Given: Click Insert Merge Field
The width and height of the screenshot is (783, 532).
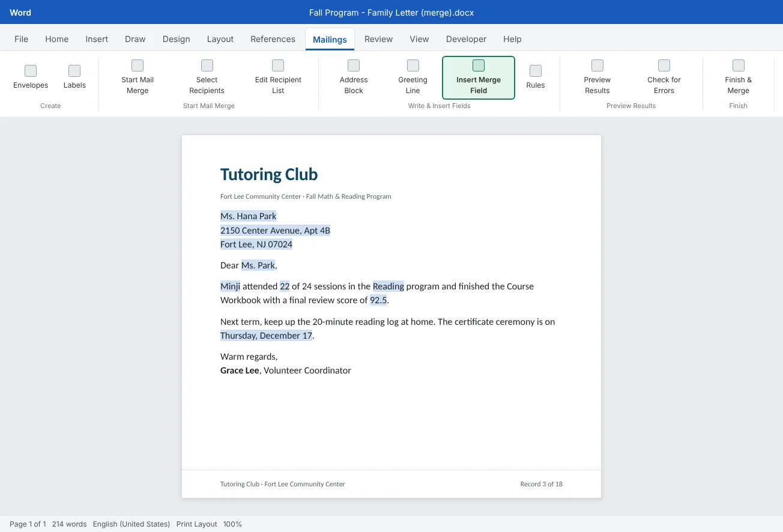Looking at the screenshot, I should [479, 77].
